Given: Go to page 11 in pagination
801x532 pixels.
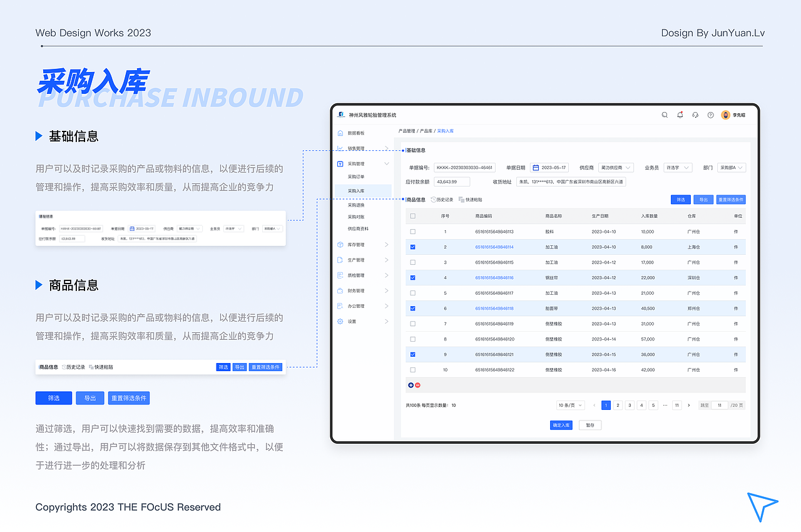Looking at the screenshot, I should point(676,406).
